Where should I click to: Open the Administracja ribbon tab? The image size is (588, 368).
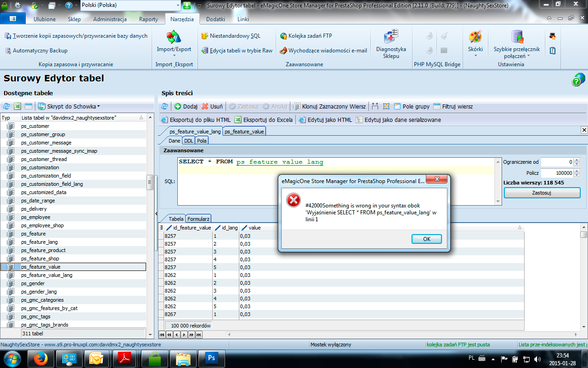pyautogui.click(x=110, y=19)
